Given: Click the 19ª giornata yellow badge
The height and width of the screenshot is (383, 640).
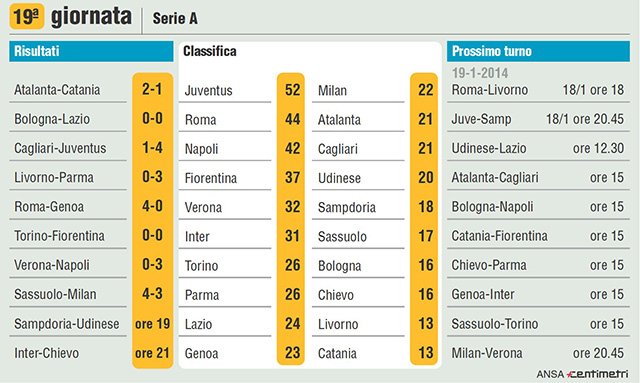Looking at the screenshot, I should point(27,16).
